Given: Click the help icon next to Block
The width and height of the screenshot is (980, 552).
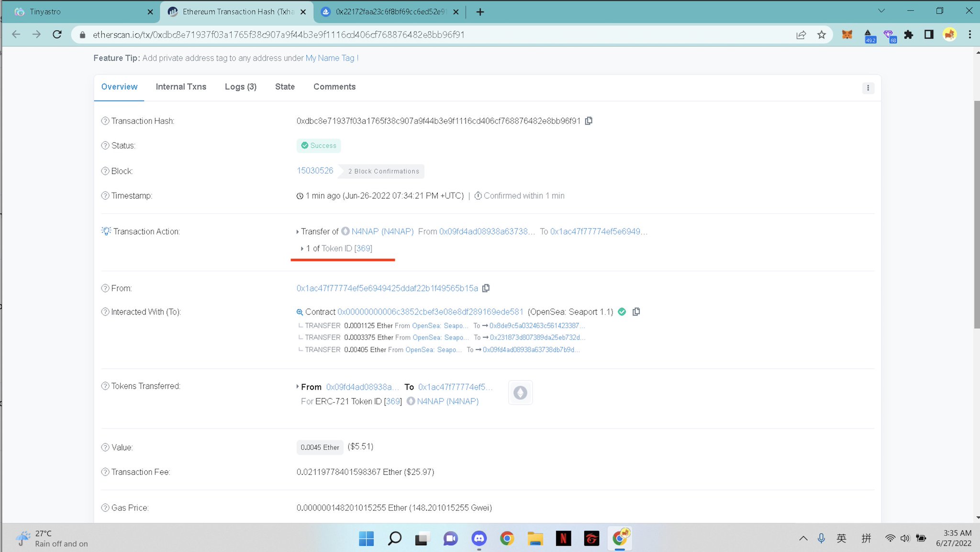Looking at the screenshot, I should tap(105, 171).
